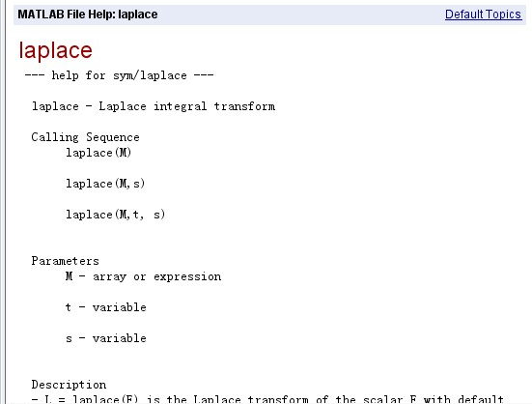Image resolution: width=532 pixels, height=404 pixels.
Task: Click 'M - array or expression' parameter
Action: click(143, 276)
